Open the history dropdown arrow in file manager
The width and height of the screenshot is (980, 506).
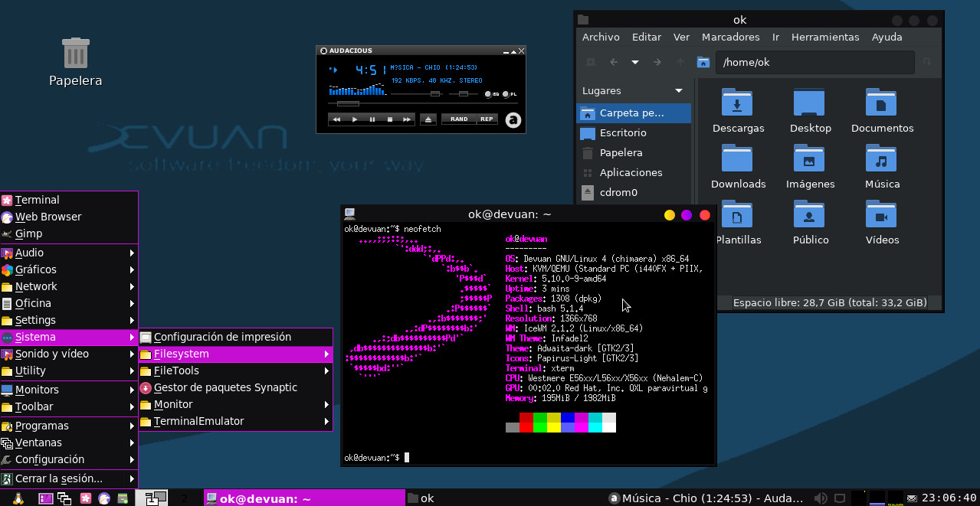click(x=635, y=62)
